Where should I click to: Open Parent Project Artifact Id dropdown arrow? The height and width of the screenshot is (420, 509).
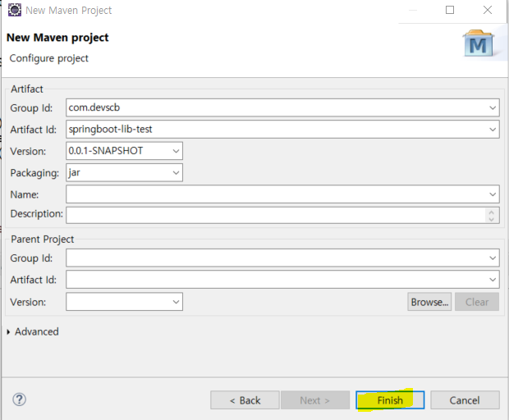point(492,280)
